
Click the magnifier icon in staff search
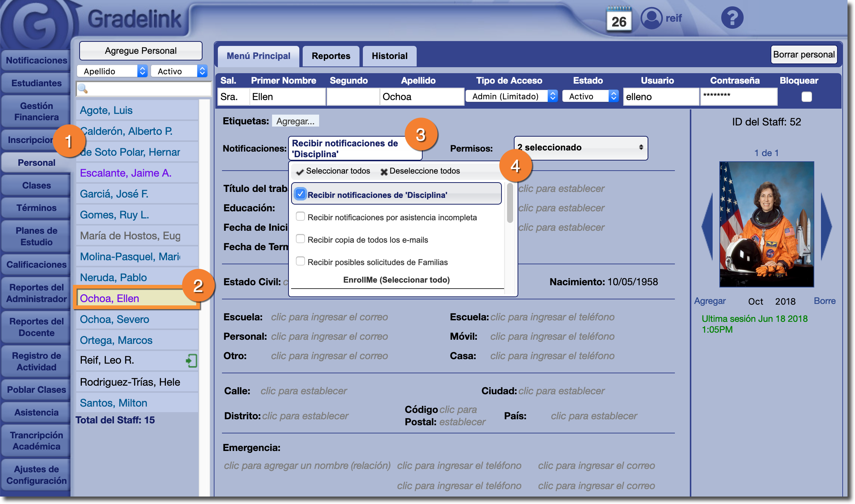83,89
